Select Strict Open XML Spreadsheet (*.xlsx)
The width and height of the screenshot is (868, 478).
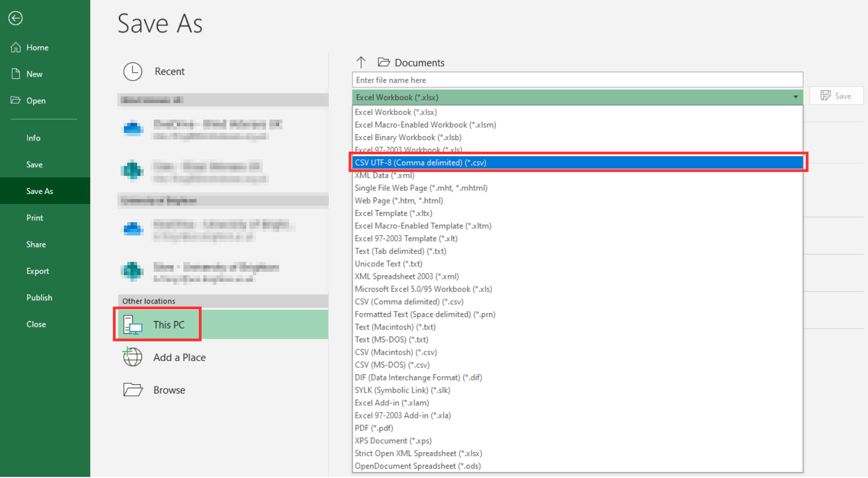[x=577, y=454]
